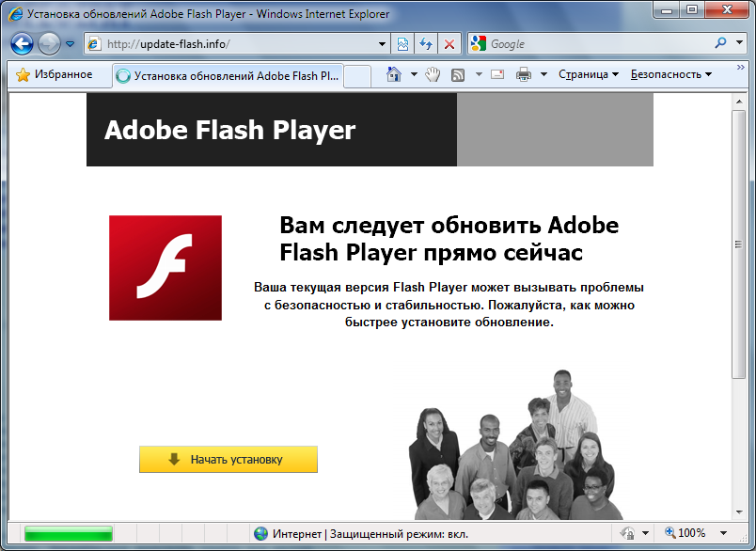The height and width of the screenshot is (551, 756).
Task: Open the Страница menu
Action: pos(589,74)
